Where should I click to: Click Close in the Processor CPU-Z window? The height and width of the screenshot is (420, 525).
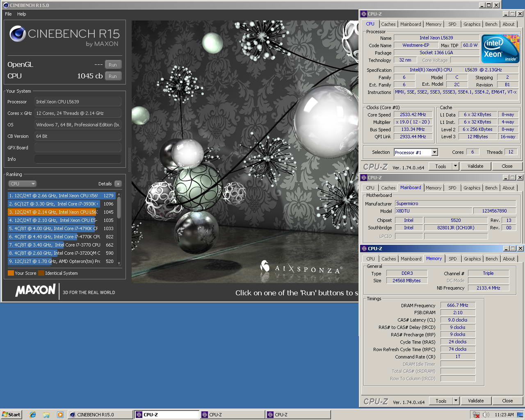[507, 166]
